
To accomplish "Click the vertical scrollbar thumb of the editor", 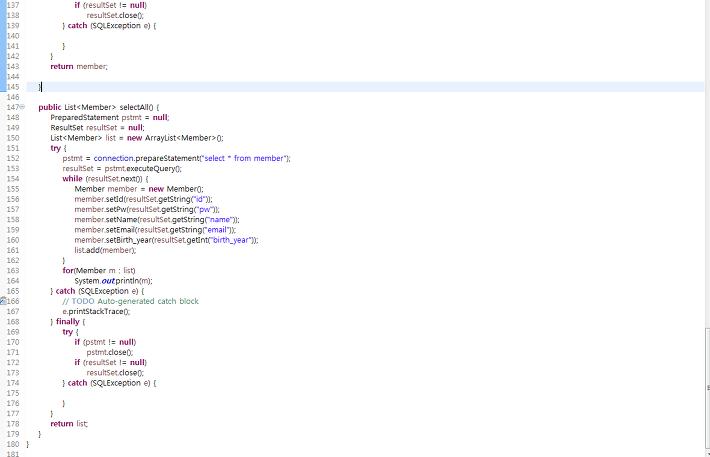I will tap(707, 387).
